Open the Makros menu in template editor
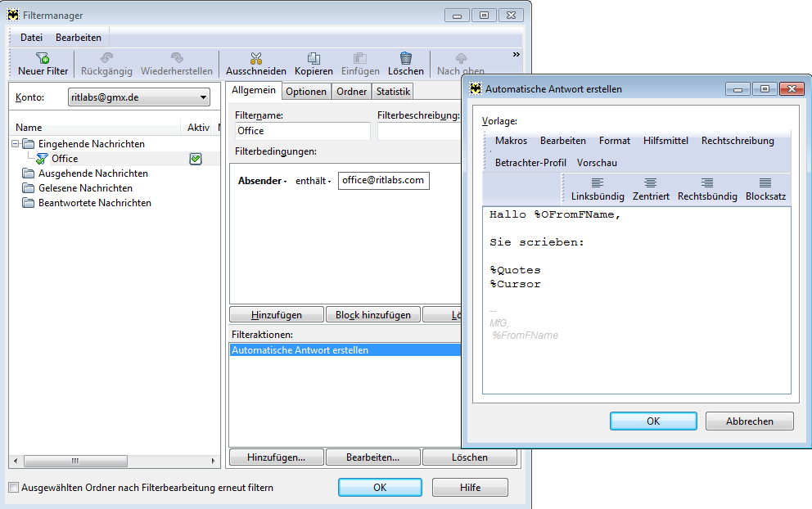Image resolution: width=812 pixels, height=509 pixels. click(x=511, y=141)
